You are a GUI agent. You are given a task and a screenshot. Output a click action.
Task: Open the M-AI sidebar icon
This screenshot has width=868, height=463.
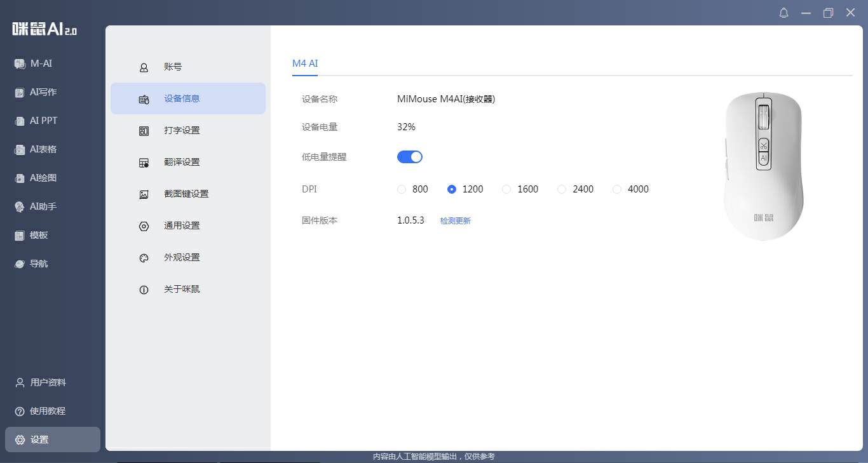tap(20, 64)
